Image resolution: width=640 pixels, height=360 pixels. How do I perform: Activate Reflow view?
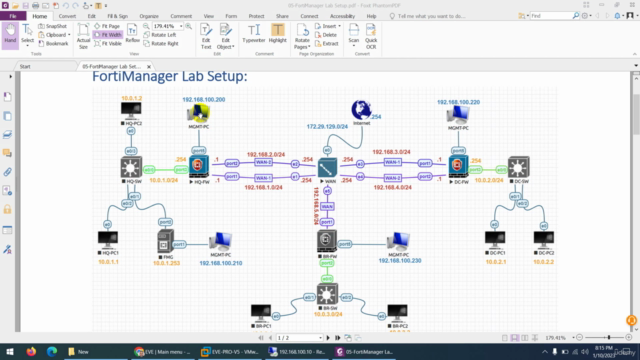point(132,34)
